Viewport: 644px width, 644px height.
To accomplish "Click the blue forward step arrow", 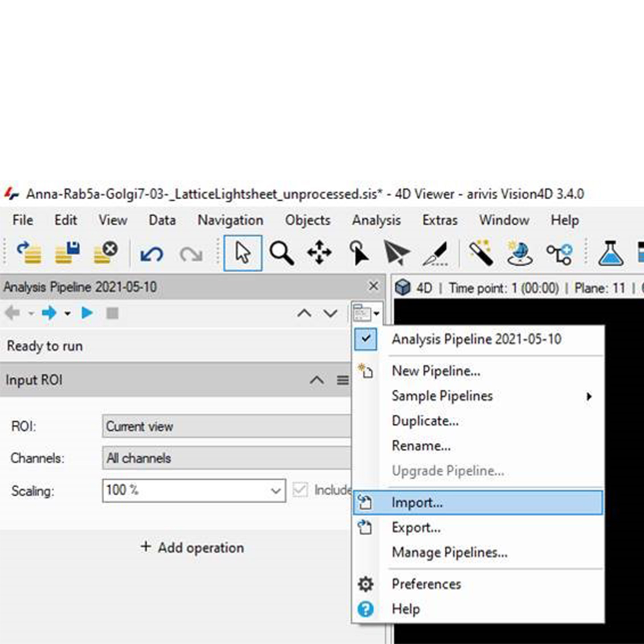I will [x=49, y=313].
